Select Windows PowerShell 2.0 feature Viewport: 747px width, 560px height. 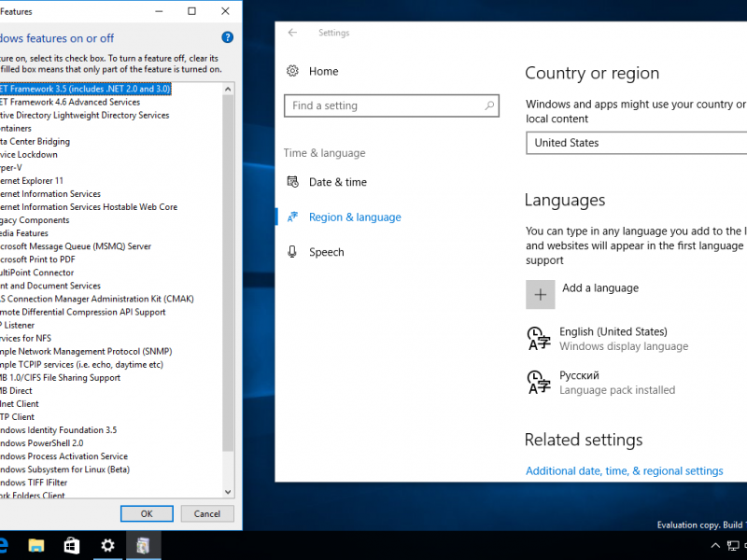42,443
